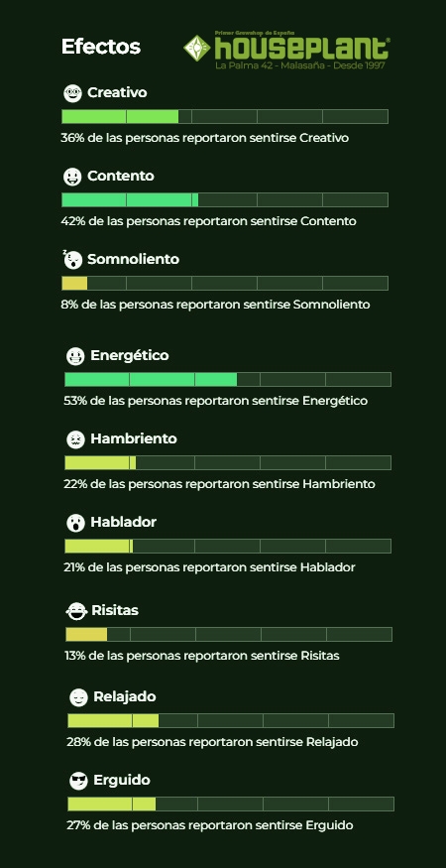Open the Houseplant brand name link
Viewport: 446px width, 868px height.
(302, 49)
